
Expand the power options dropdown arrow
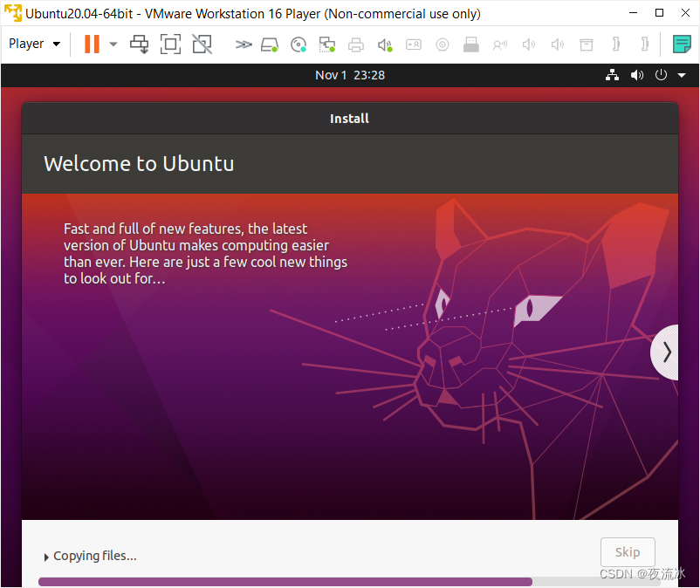tap(113, 44)
